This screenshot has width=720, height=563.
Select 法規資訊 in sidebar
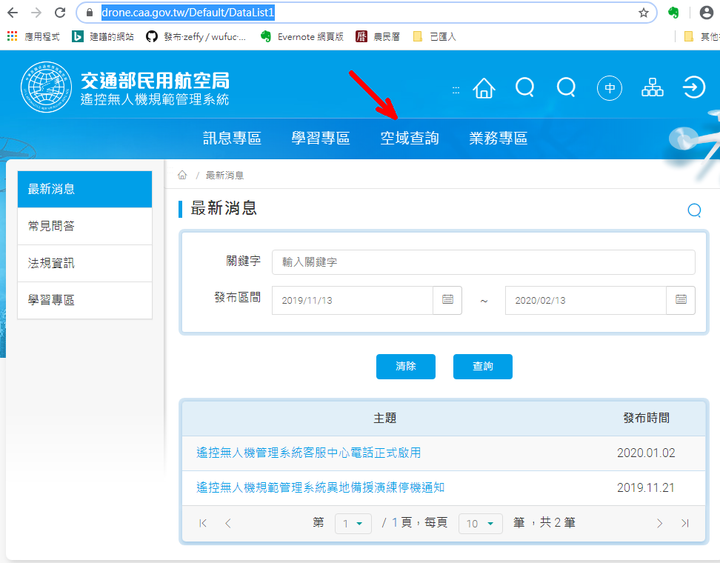click(x=85, y=263)
